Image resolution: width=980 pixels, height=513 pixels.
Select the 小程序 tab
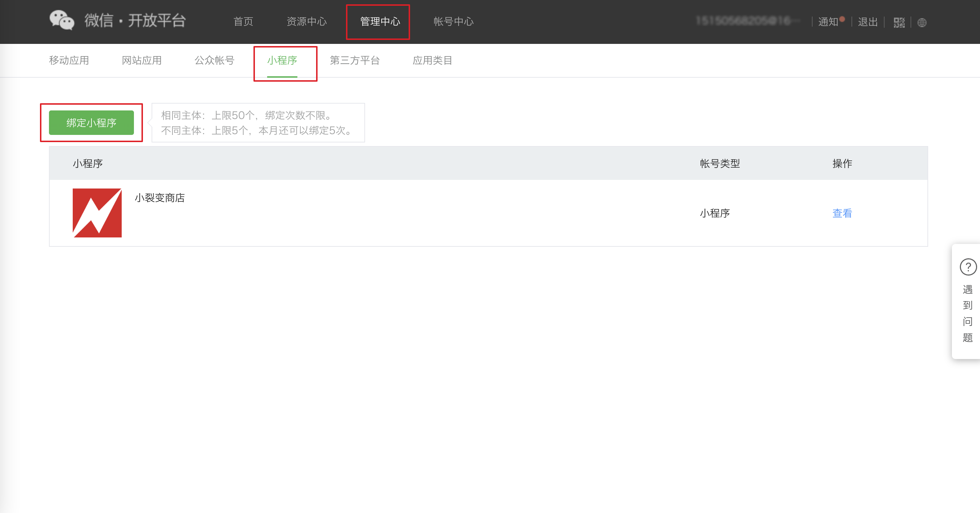coord(282,60)
